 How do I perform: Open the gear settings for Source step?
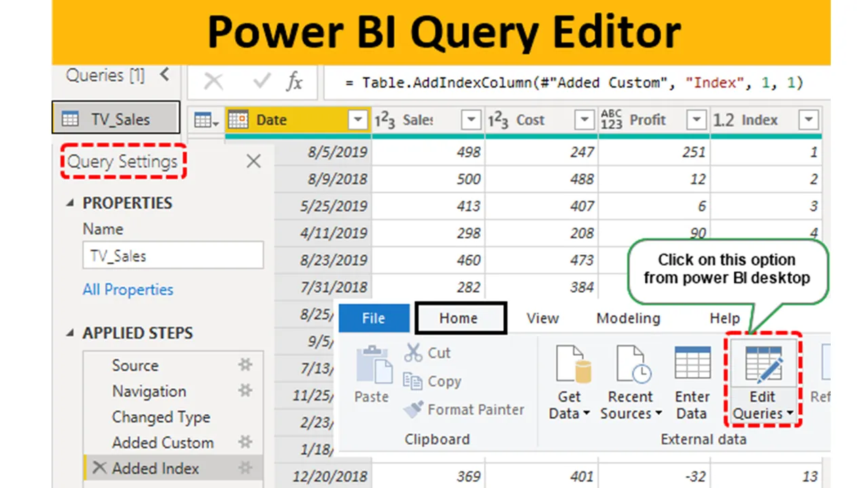coord(245,365)
